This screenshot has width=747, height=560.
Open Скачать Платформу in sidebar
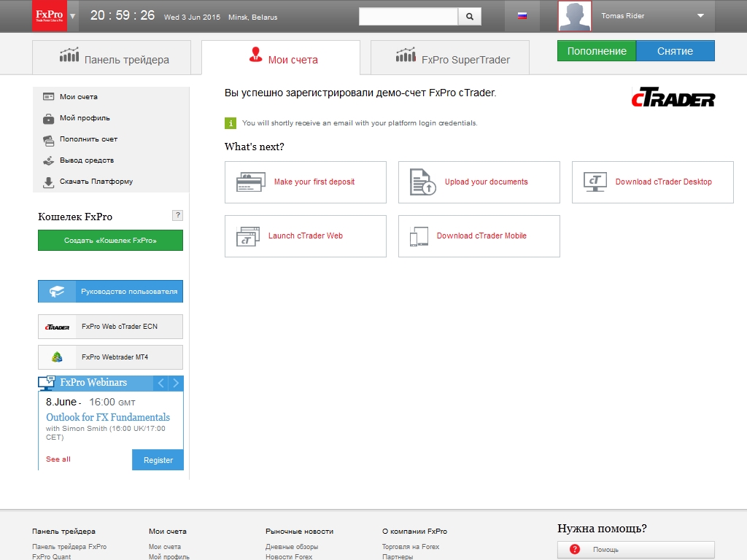[96, 182]
